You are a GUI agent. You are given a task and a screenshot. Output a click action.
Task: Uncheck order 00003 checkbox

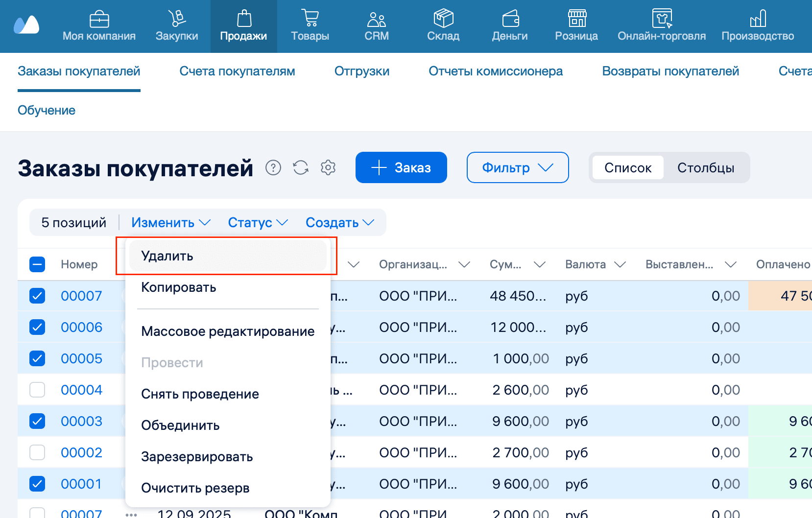point(37,421)
